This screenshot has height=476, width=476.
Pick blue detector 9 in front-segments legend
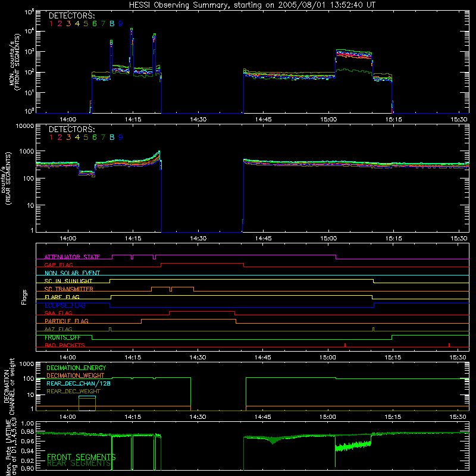(121, 24)
